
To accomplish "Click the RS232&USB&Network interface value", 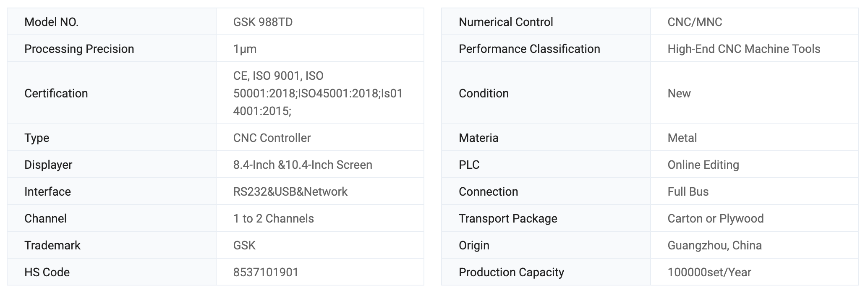I will point(290,191).
